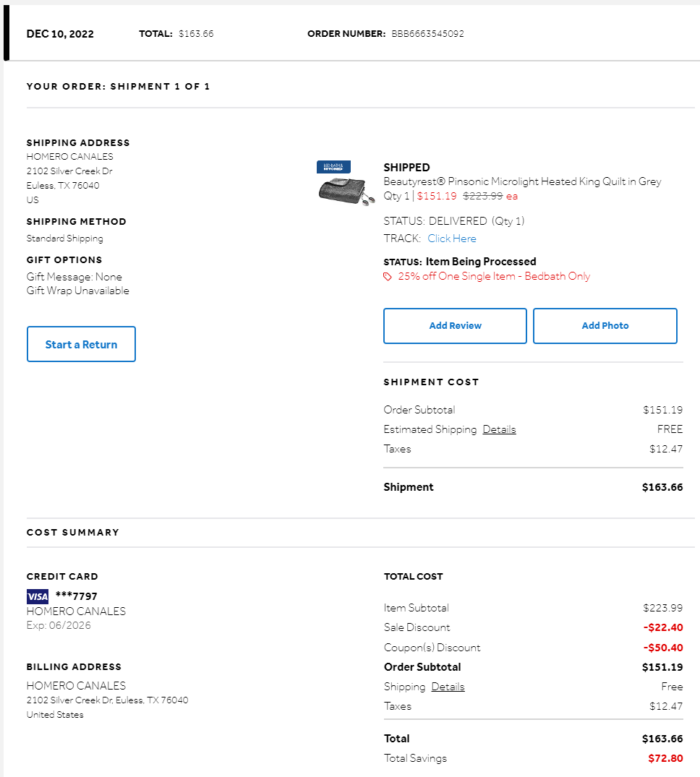Open the Beautyrest Heated King Quilt title
700x777 pixels.
point(522,181)
